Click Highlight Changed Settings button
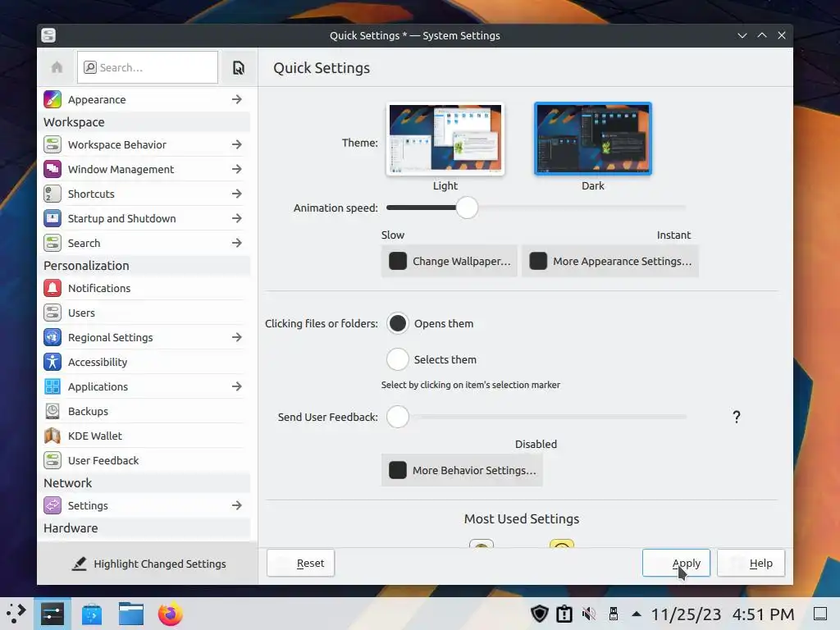Image resolution: width=840 pixels, height=630 pixels. [148, 564]
